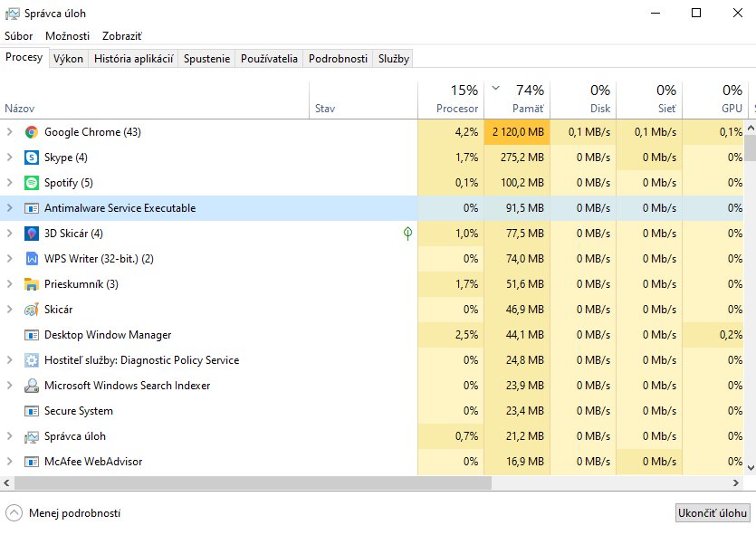The height and width of the screenshot is (535, 756).
Task: Click the Správca úloh process row icon
Action: (32, 436)
